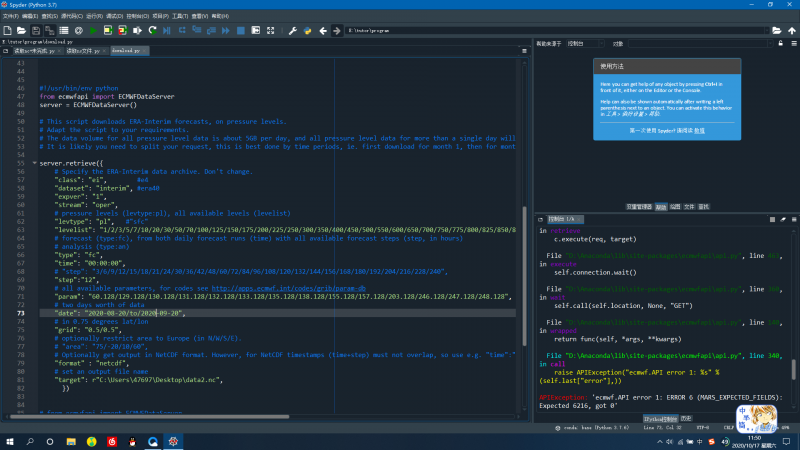Click the 教程 tutorial link
Viewport: 800px width, 450px height.
700,130
